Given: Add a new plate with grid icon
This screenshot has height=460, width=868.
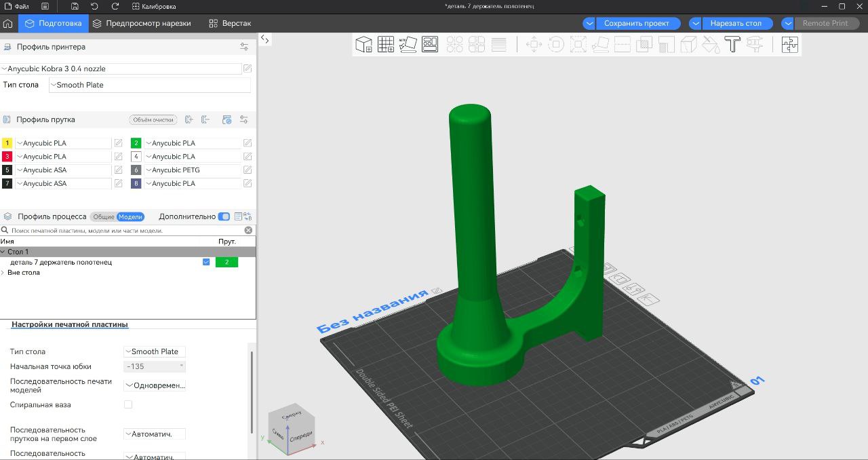Looking at the screenshot, I should 386,45.
